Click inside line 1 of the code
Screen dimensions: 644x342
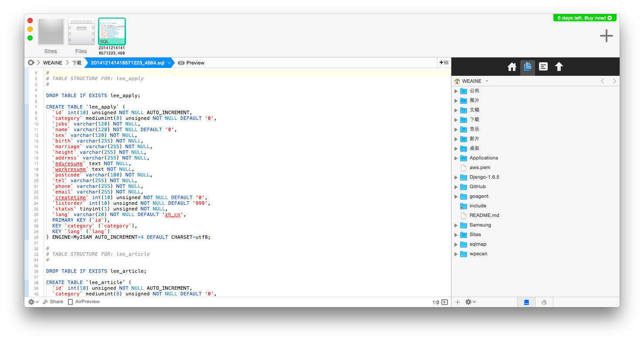(x=247, y=73)
